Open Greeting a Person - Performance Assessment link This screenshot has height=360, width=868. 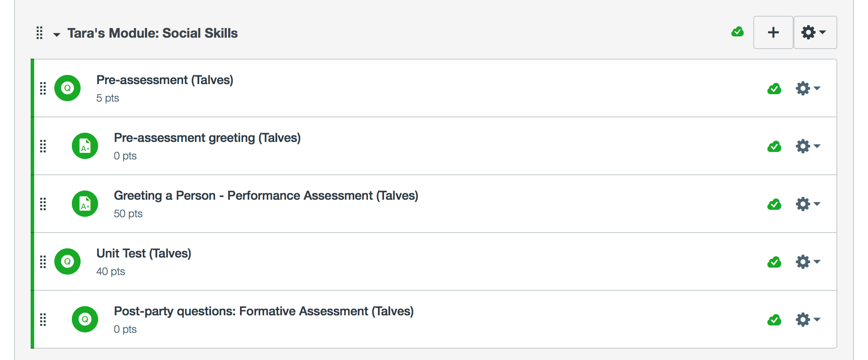(x=266, y=196)
